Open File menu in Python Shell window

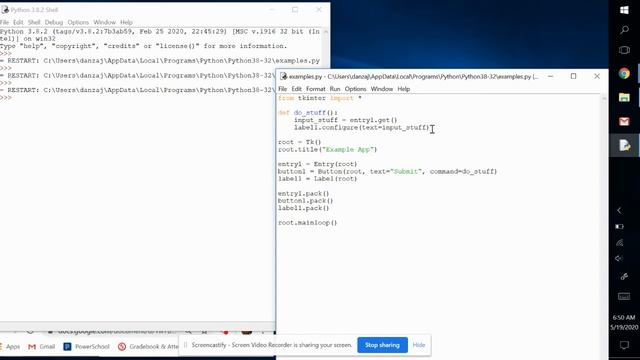4,22
